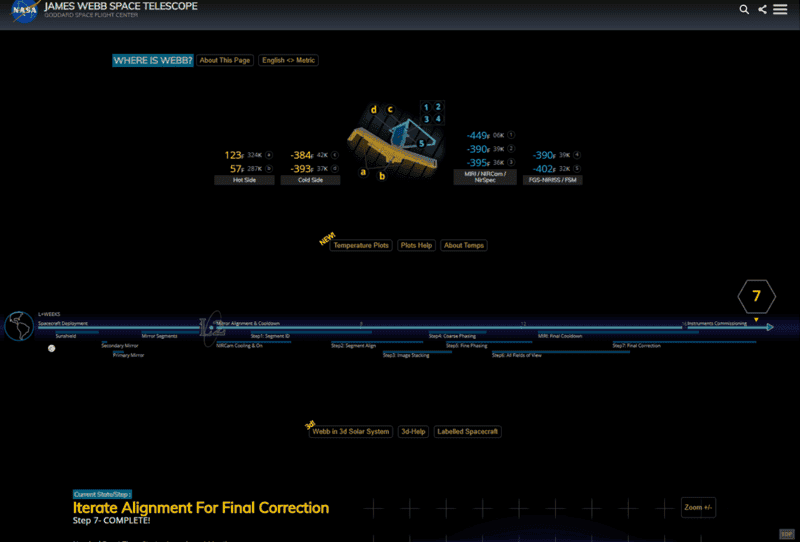
Task: Select Mirror Alignment & Cooldown phase
Action: click(x=248, y=323)
